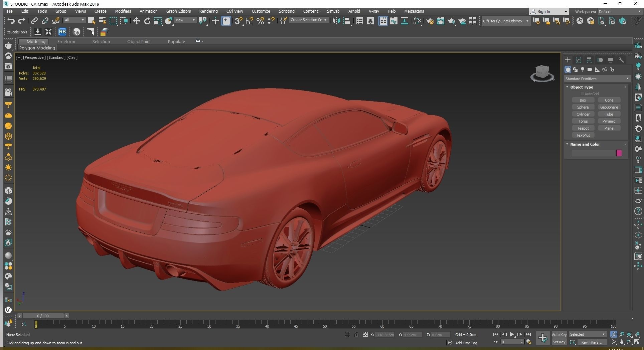The image size is (644, 350).
Task: Open the Workspaces Default dropdown
Action: click(x=619, y=11)
